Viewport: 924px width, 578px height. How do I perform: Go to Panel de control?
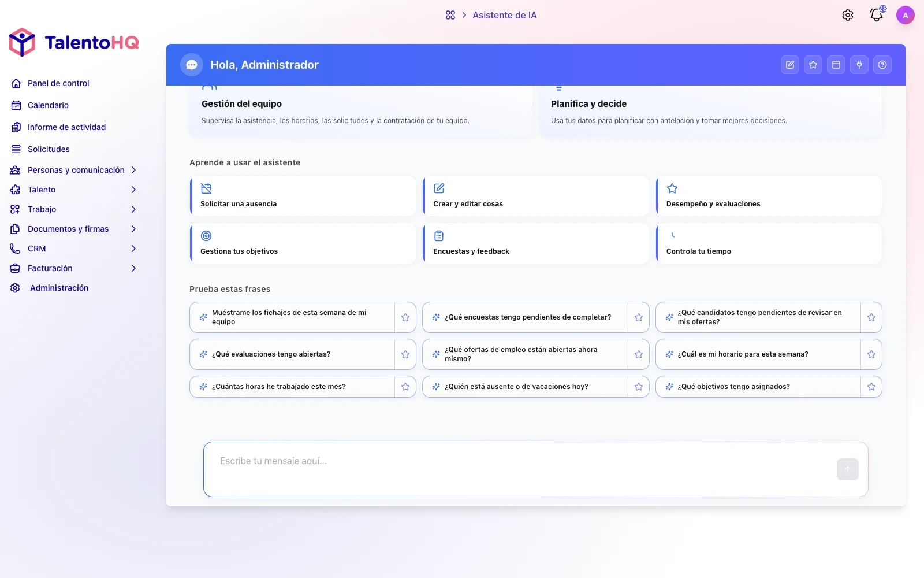[58, 83]
